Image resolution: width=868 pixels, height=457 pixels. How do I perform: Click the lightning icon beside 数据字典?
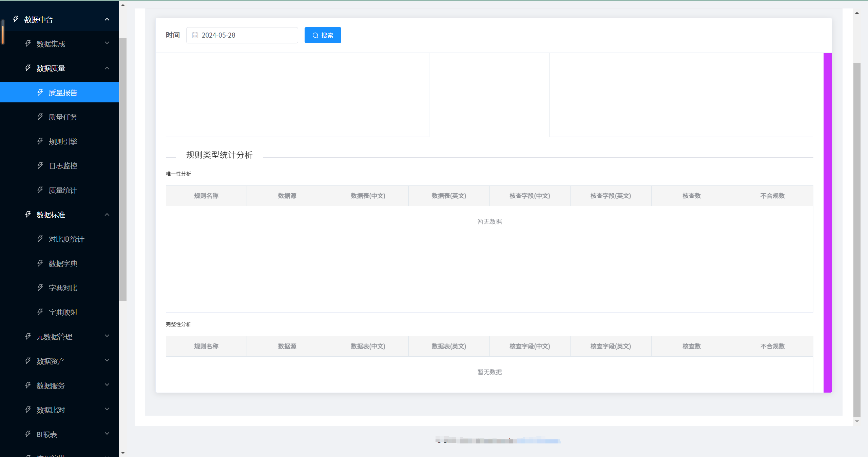tap(40, 263)
